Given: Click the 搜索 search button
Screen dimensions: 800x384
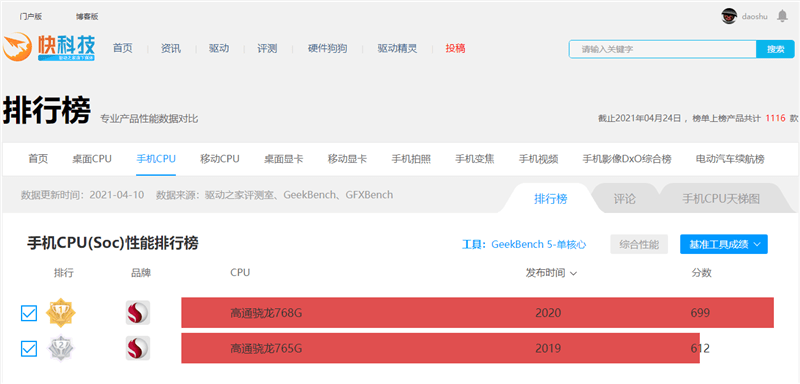Looking at the screenshot, I should coord(775,49).
